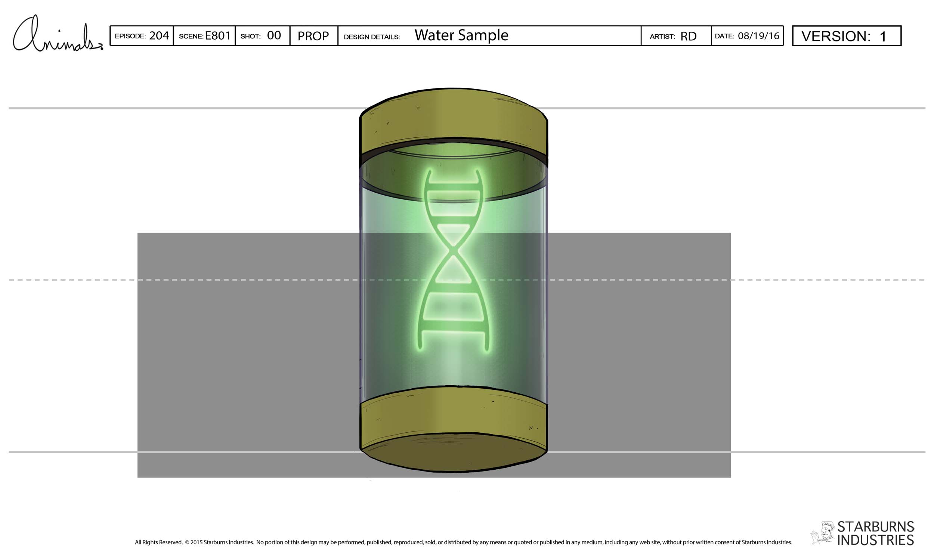This screenshot has height=560, width=934.
Task: Click the shot value 00
Action: 274,35
